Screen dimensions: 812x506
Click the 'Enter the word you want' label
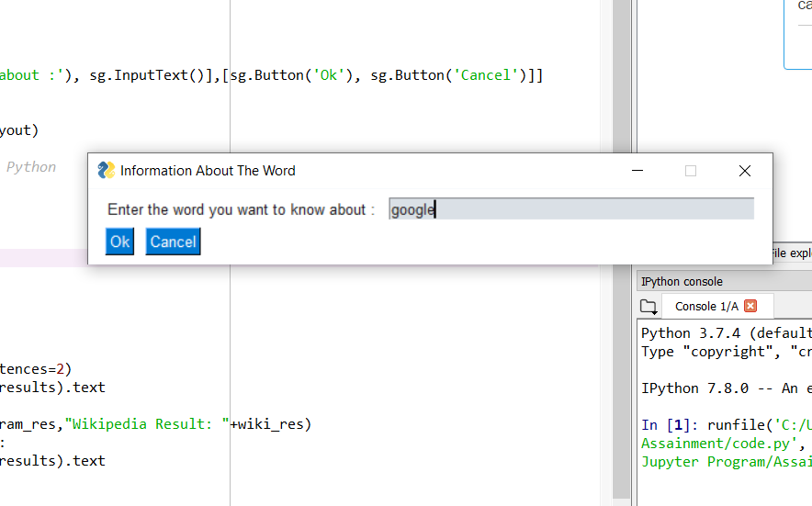[241, 209]
